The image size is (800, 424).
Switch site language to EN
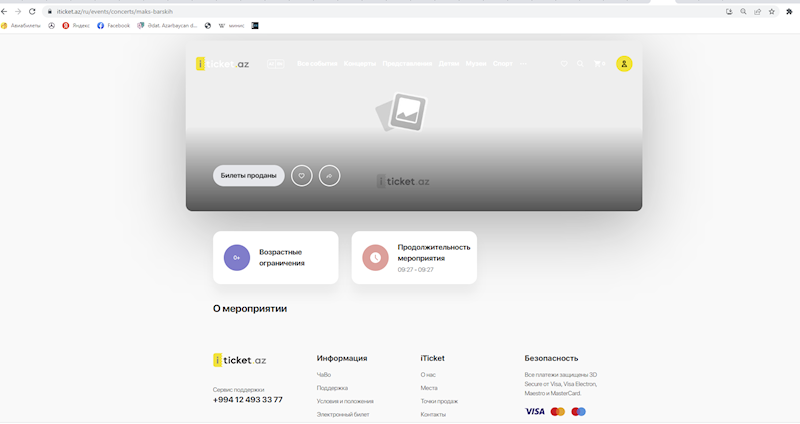[x=280, y=64]
